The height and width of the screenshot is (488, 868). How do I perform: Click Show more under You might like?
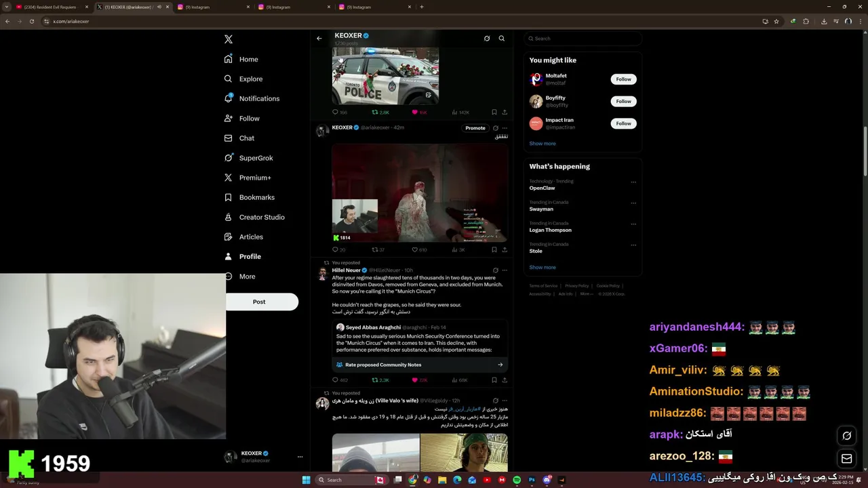542,144
